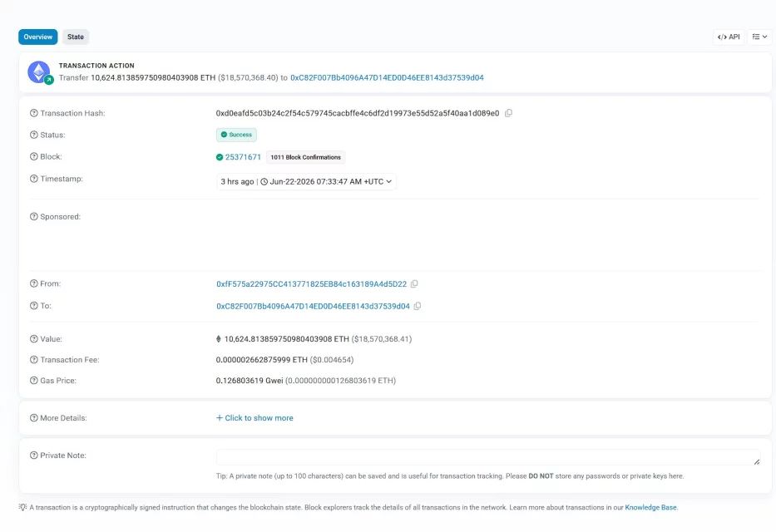Click help icon next to Gas Price
This screenshot has width=776, height=532.
tap(33, 381)
